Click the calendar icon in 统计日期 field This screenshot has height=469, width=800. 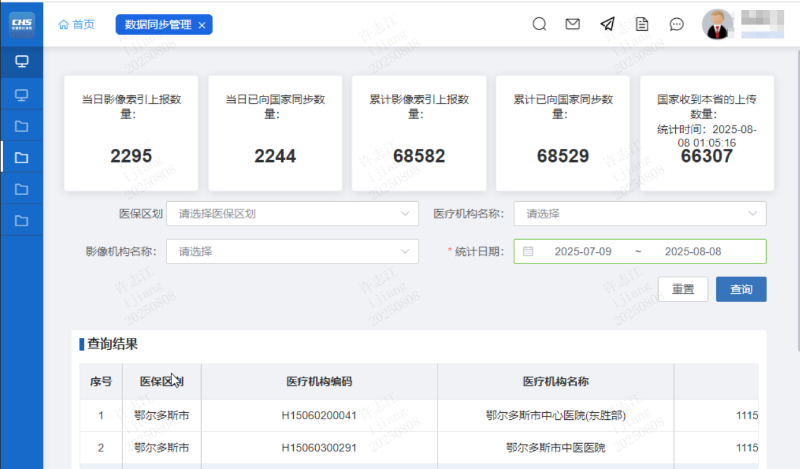[528, 251]
